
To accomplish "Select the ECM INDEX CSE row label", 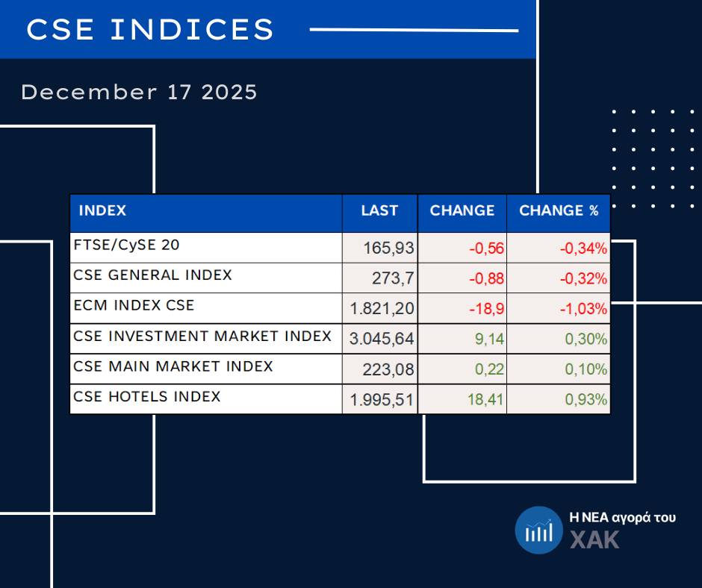I will [x=134, y=306].
